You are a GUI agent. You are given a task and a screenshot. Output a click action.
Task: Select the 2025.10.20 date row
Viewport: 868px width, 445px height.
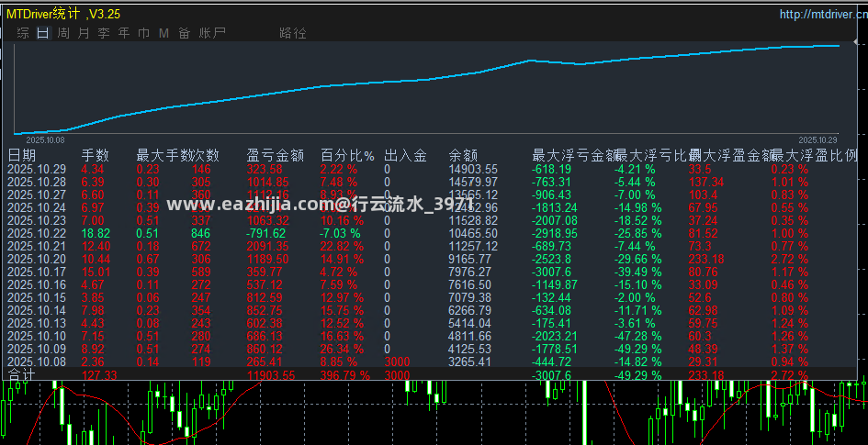pos(37,259)
